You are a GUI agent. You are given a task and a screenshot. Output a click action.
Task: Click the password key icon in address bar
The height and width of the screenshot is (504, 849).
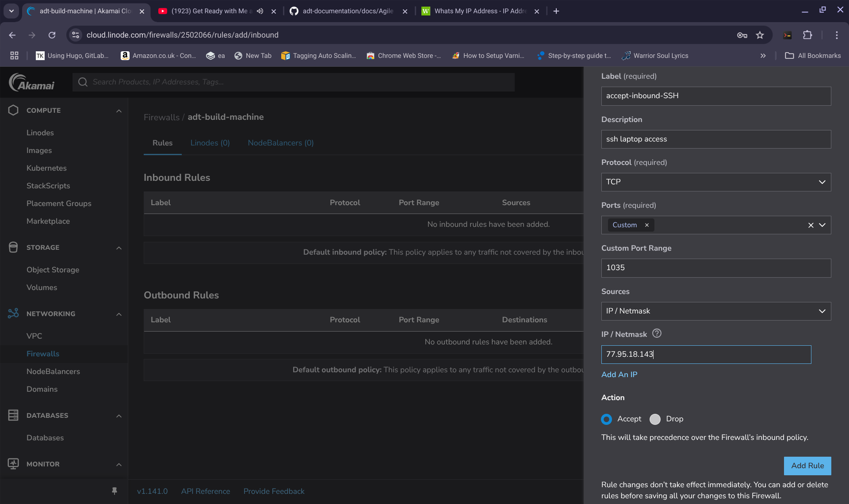point(742,35)
